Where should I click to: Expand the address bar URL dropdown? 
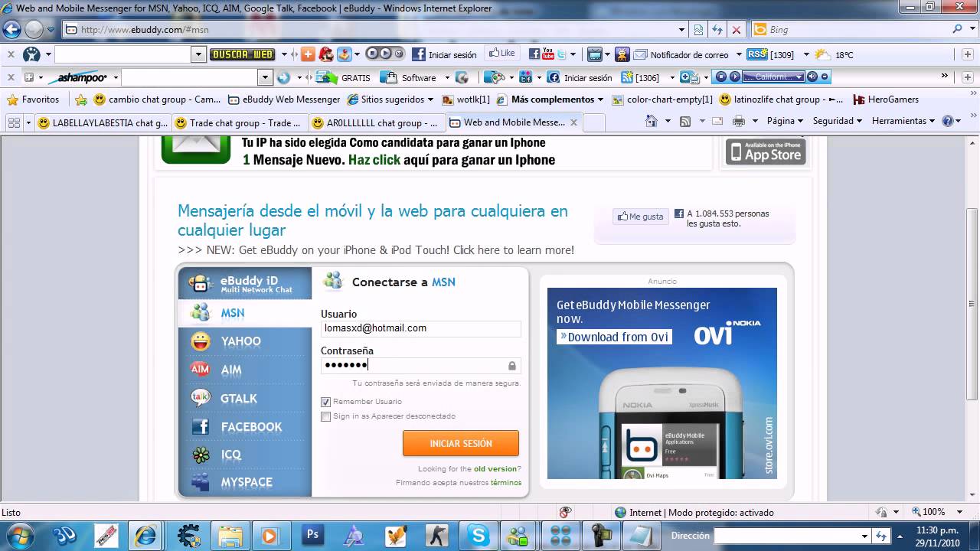[x=681, y=30]
